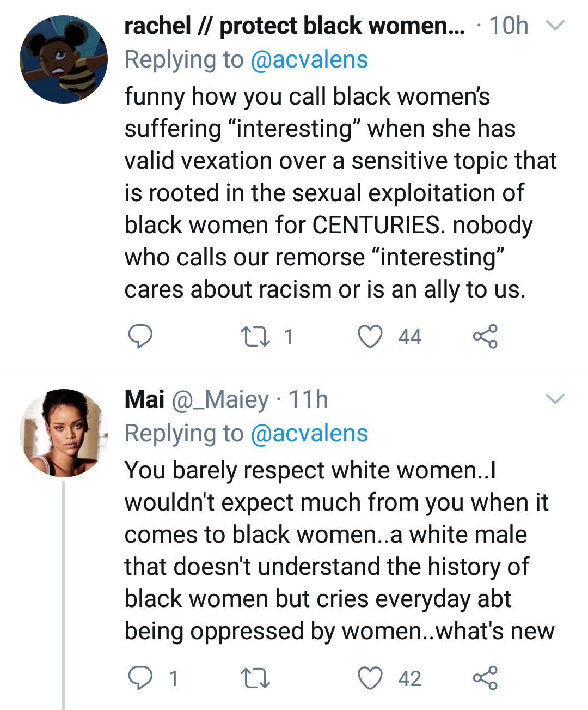The width and height of the screenshot is (588, 710).
Task: Retweet Mai's tweet
Action: click(255, 678)
